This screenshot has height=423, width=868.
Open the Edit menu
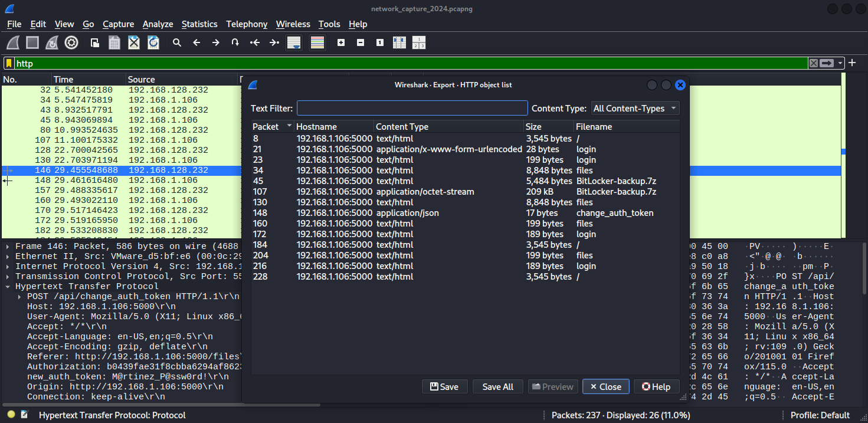pos(38,24)
